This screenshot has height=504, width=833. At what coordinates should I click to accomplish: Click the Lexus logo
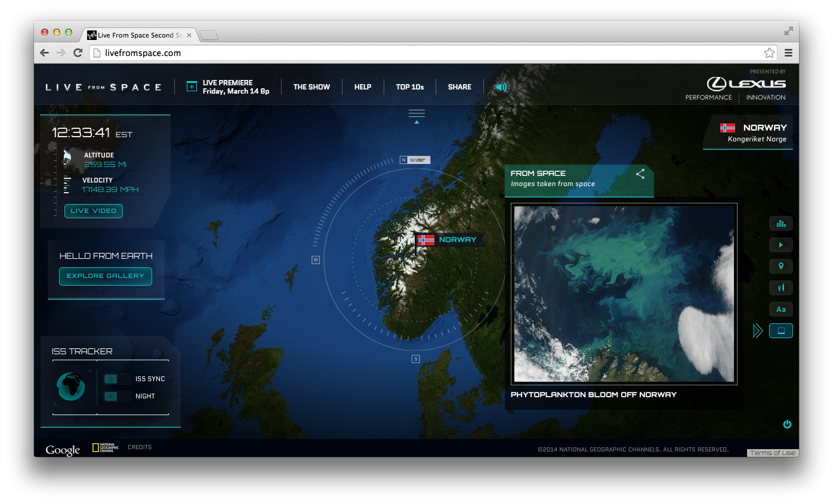(x=746, y=84)
